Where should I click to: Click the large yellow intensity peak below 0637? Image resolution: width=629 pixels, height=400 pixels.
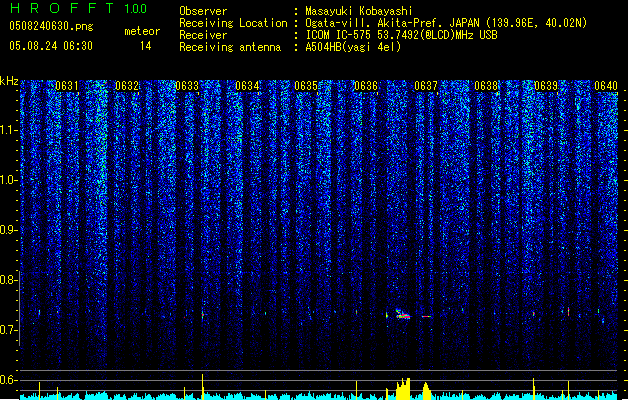[x=404, y=389]
